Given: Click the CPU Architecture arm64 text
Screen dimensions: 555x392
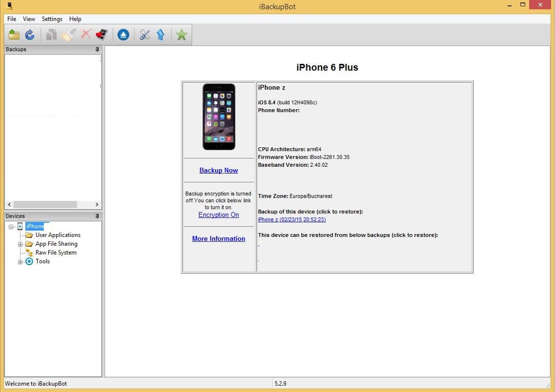Looking at the screenshot, I should pos(290,150).
